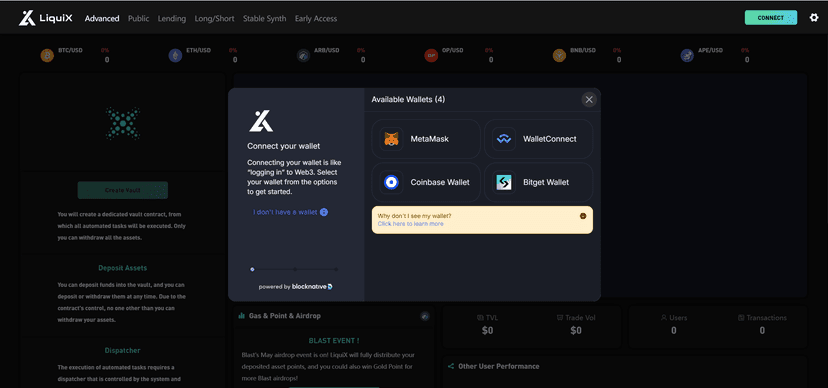
Task: Click the Create Vault button
Action: (123, 190)
